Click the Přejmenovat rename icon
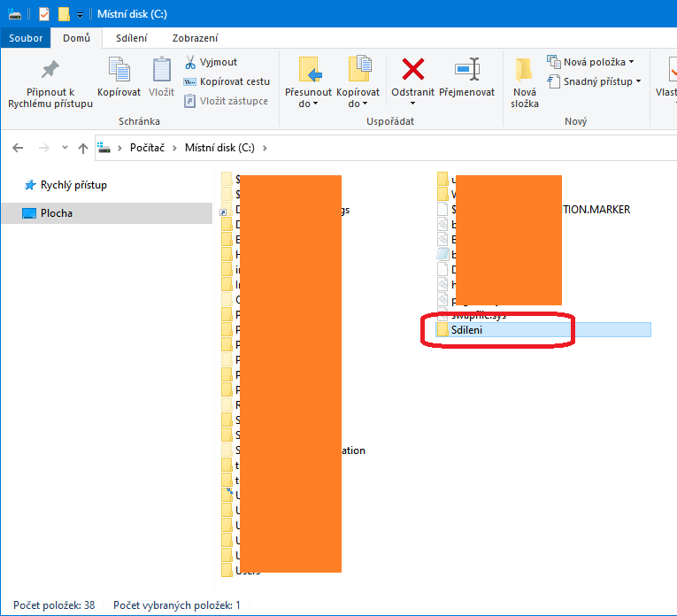This screenshot has width=677, height=616. click(466, 69)
